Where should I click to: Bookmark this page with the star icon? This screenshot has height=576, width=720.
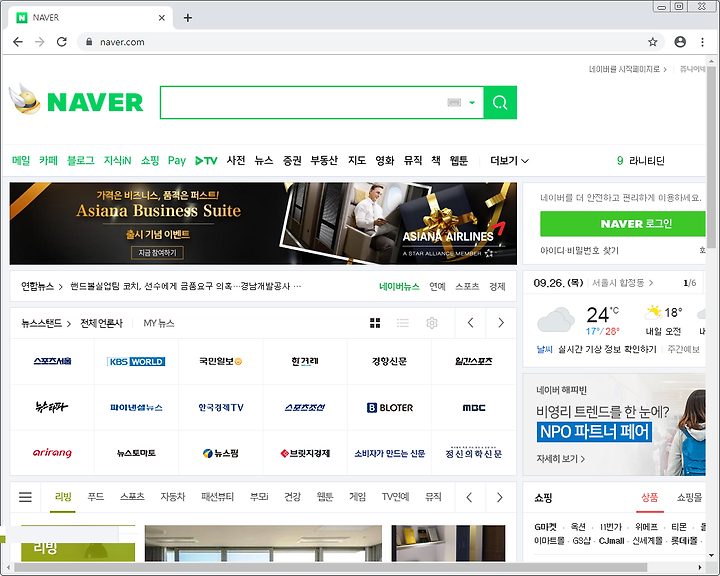coord(652,42)
